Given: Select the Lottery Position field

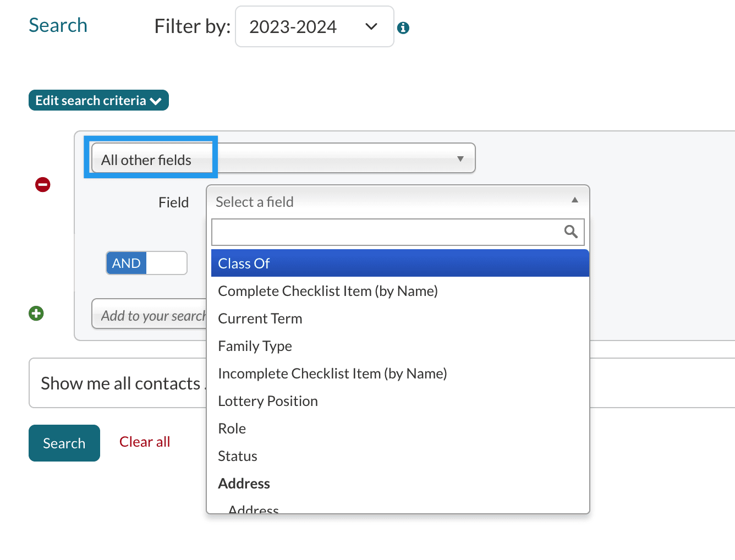Looking at the screenshot, I should (267, 401).
